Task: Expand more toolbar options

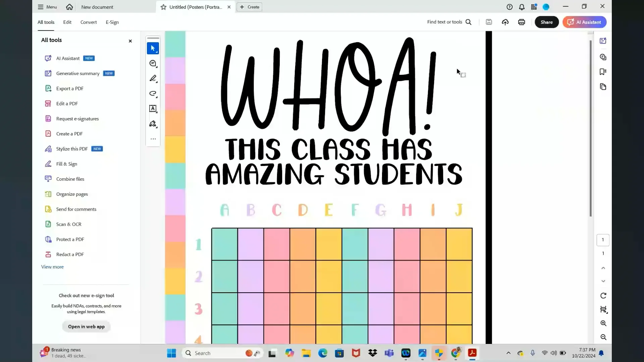Action: 153,139
